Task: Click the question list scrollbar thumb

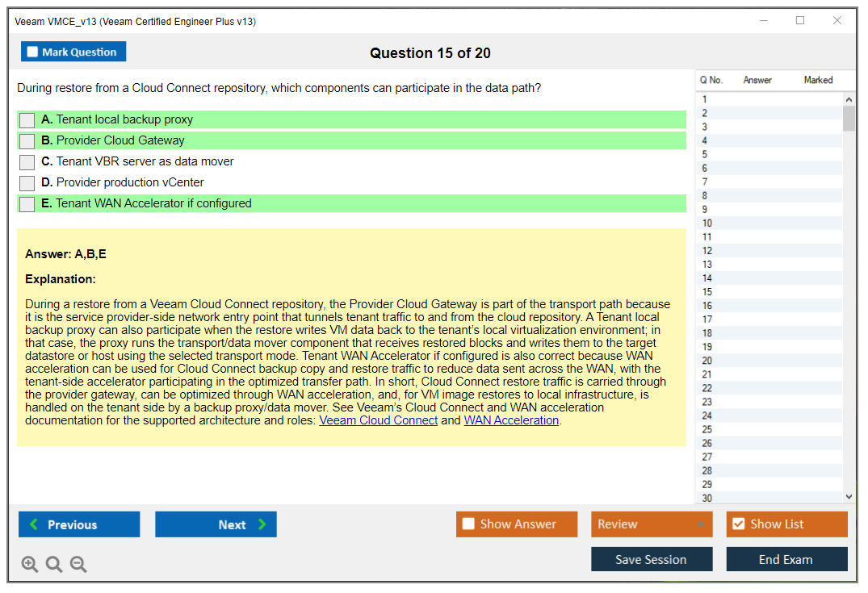Action: [849, 118]
